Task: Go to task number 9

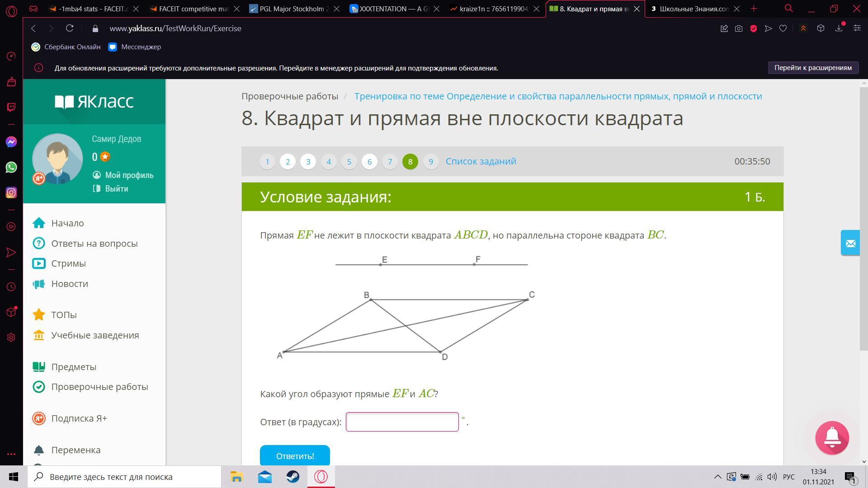Action: click(x=431, y=161)
